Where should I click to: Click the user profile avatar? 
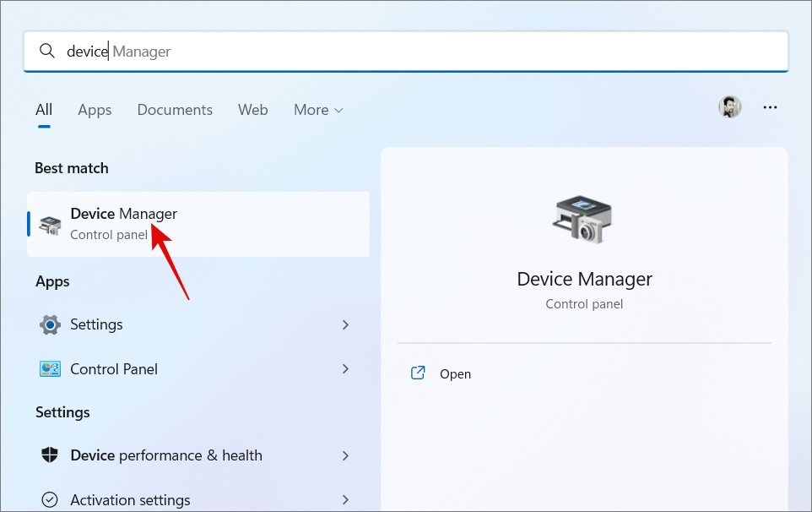[x=730, y=107]
